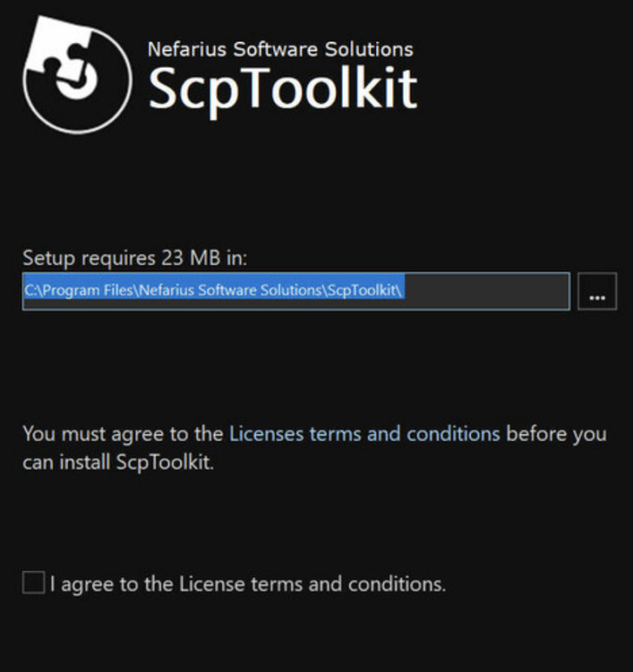Click empty space after the install path
This screenshot has width=633, height=672.
click(486, 291)
